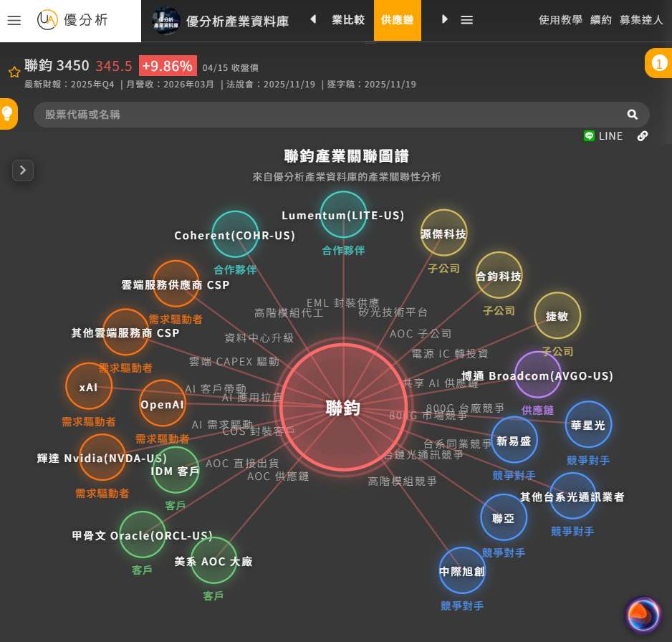Open the floating chat assistant orb

tap(643, 615)
